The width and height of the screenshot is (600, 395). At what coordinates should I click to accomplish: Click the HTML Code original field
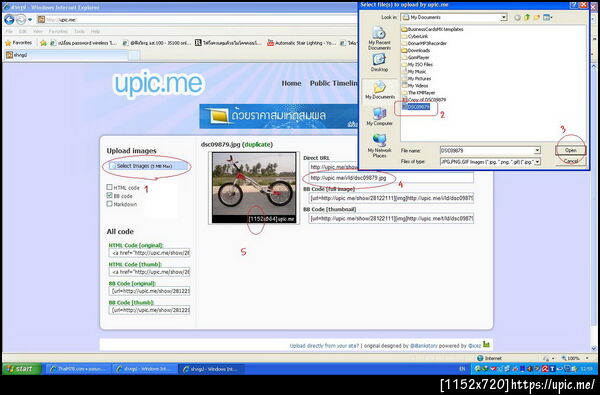point(149,253)
